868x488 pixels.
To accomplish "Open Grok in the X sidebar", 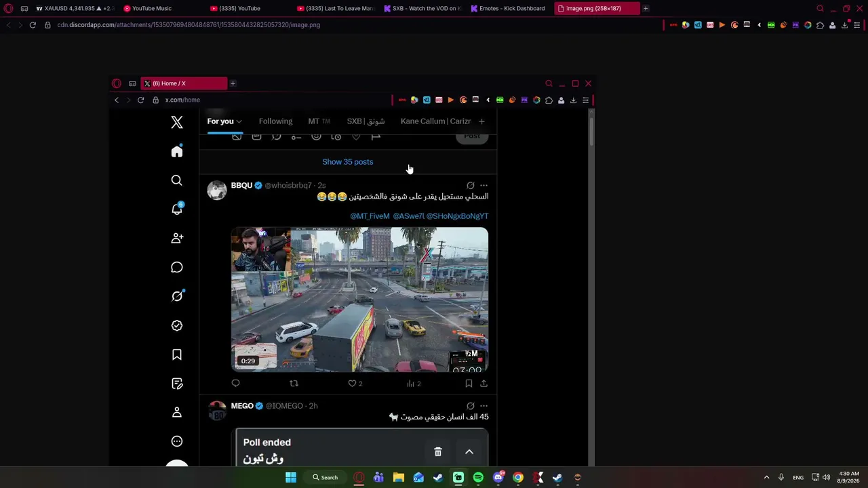I will click(177, 296).
